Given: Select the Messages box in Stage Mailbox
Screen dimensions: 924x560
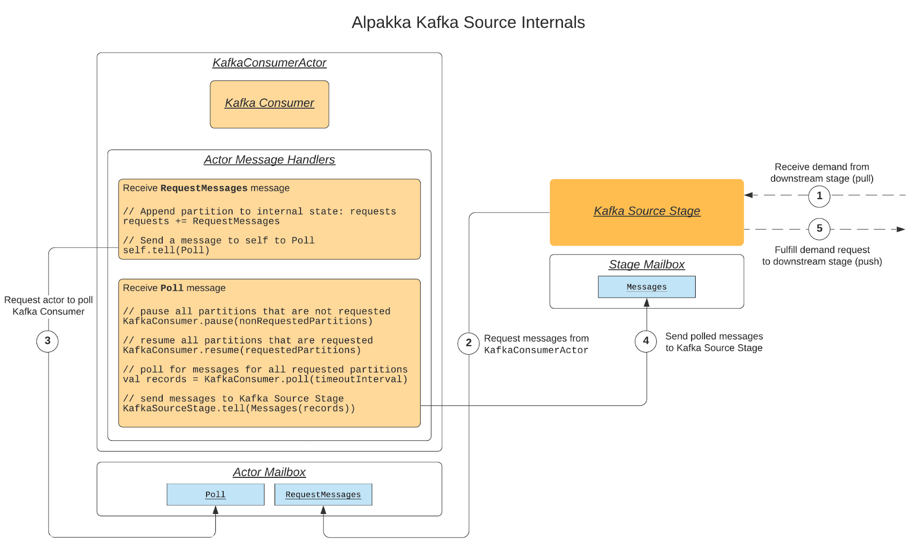Looking at the screenshot, I should coord(647,287).
